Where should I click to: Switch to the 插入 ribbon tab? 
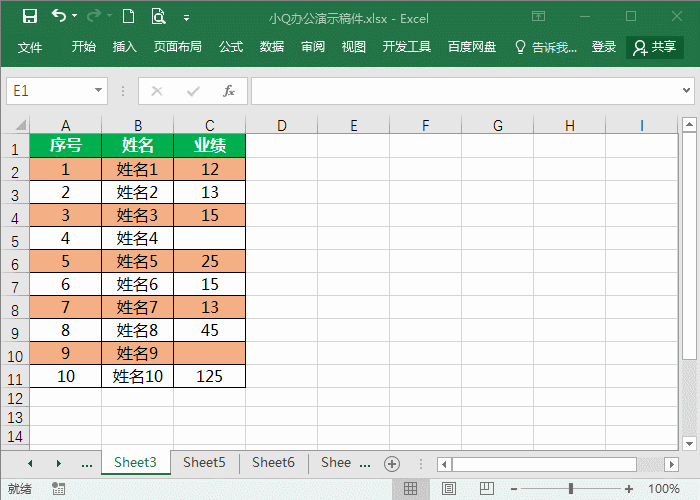click(x=125, y=47)
